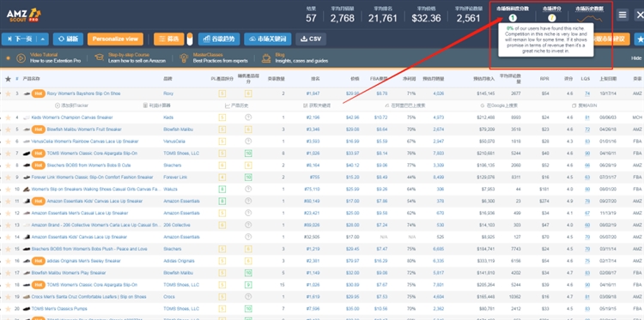Click the MasterClasses lightbulb icon
This screenshot has height=320, width=644.
tap(184, 57)
